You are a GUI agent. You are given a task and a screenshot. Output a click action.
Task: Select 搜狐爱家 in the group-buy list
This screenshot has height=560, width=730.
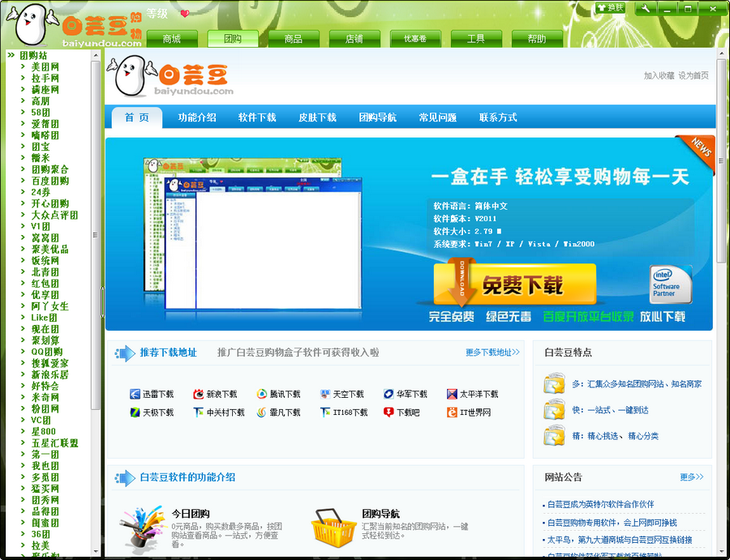tap(49, 363)
